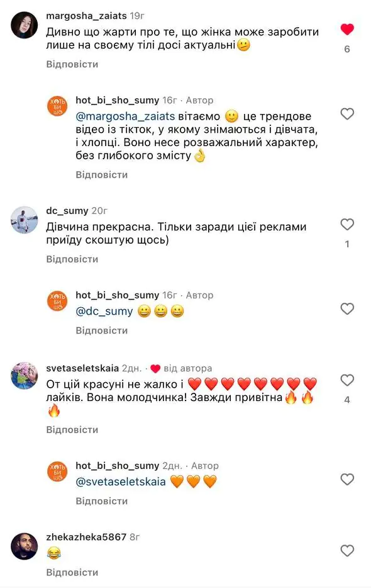Like dc_sumy comment heart icon
Screen dimensions: 371x588
pyautogui.click(x=347, y=224)
